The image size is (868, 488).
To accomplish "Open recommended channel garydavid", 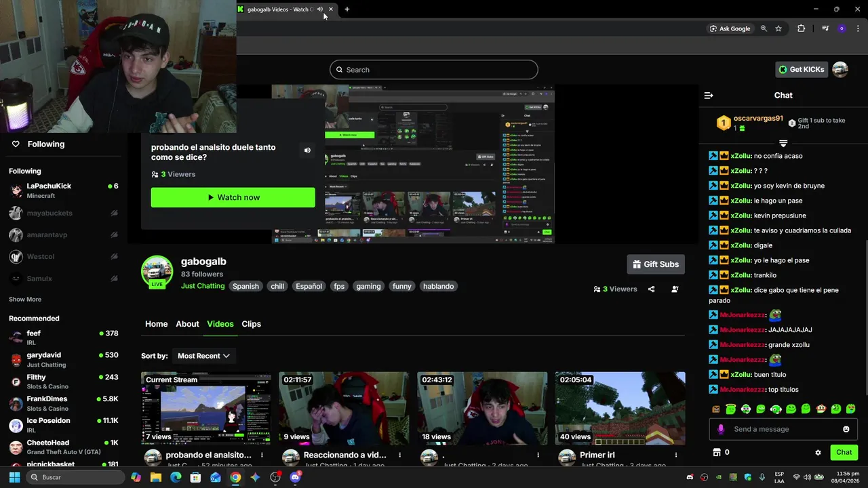I will (64, 359).
